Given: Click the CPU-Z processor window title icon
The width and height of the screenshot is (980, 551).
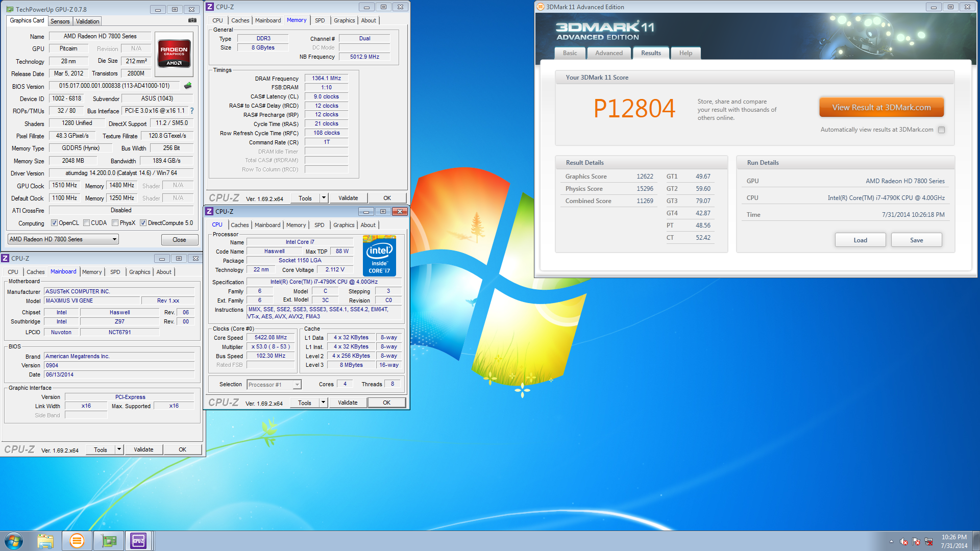Looking at the screenshot, I should 209,211.
